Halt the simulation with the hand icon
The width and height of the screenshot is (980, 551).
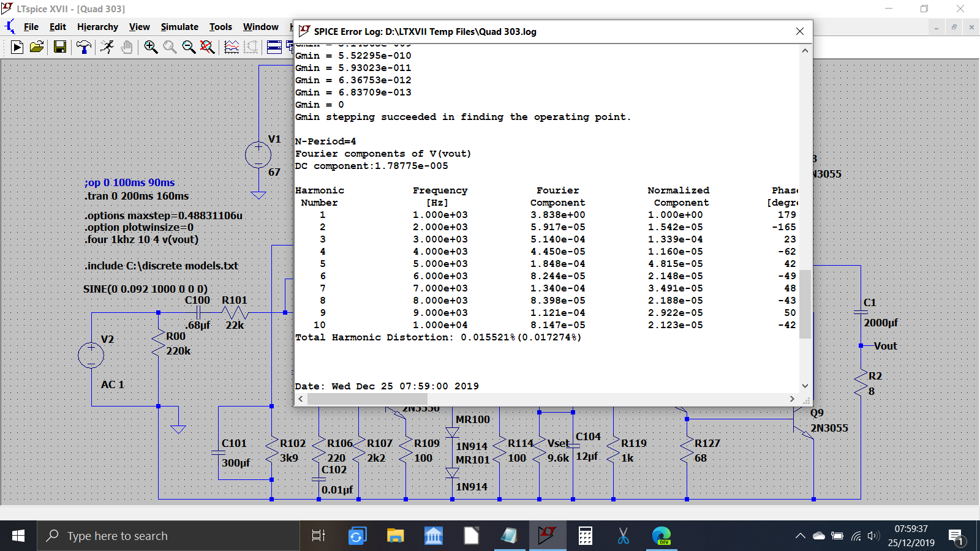[127, 47]
